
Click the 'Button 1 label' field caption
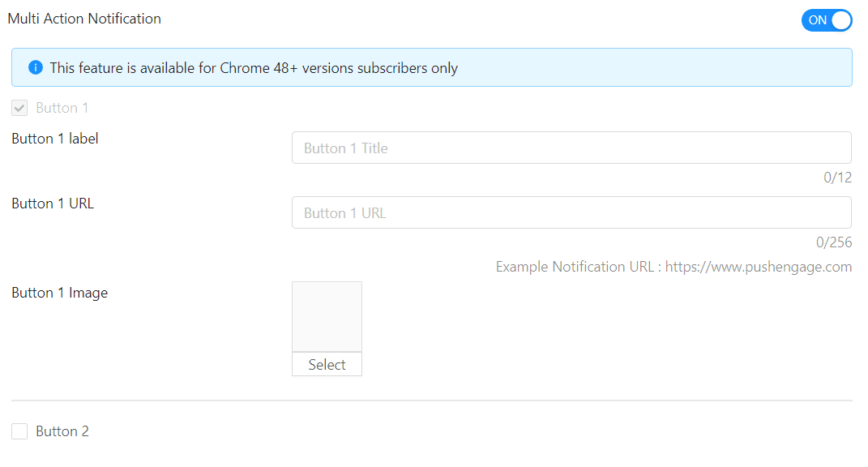[55, 139]
